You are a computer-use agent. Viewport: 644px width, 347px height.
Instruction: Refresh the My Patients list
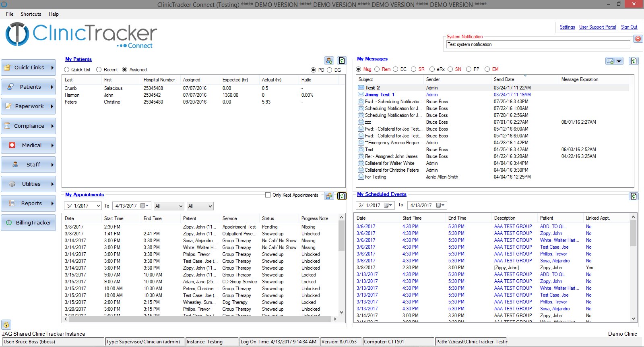click(342, 60)
